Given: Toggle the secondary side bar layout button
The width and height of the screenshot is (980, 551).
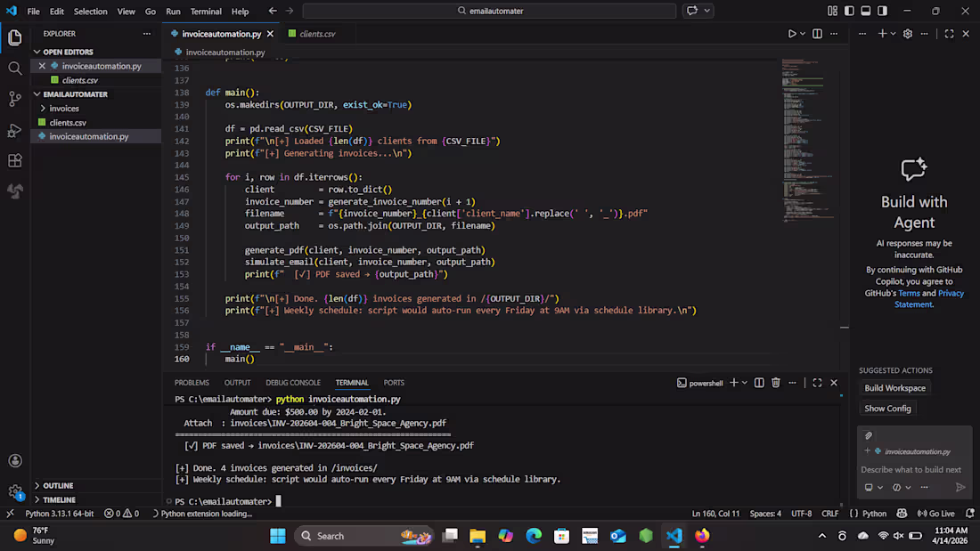Looking at the screenshot, I should click(882, 12).
